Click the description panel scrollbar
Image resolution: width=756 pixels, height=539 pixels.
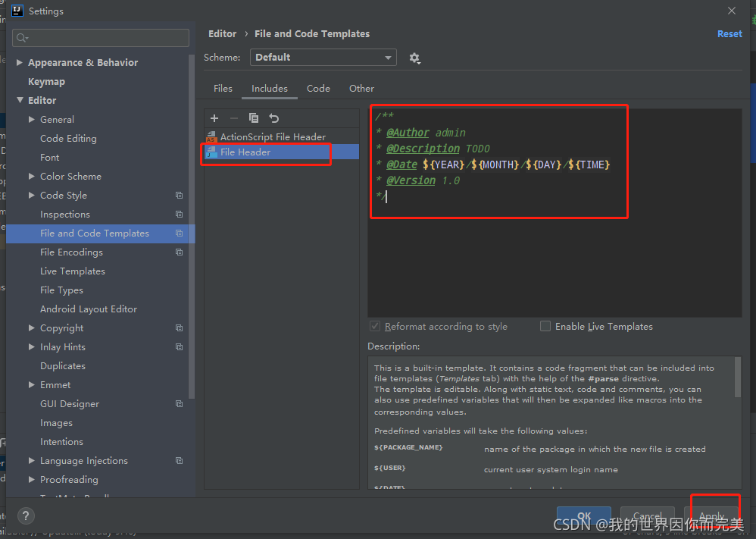click(x=737, y=377)
